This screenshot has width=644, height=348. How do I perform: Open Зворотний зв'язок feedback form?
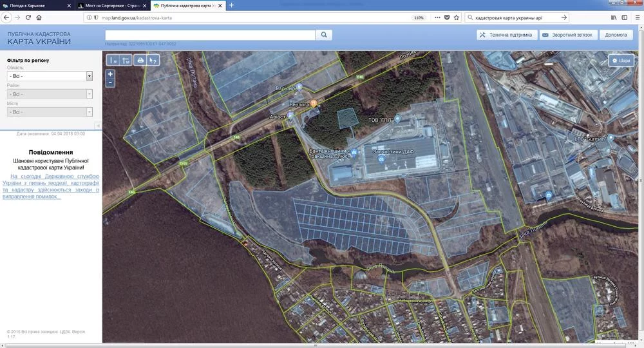[568, 35]
